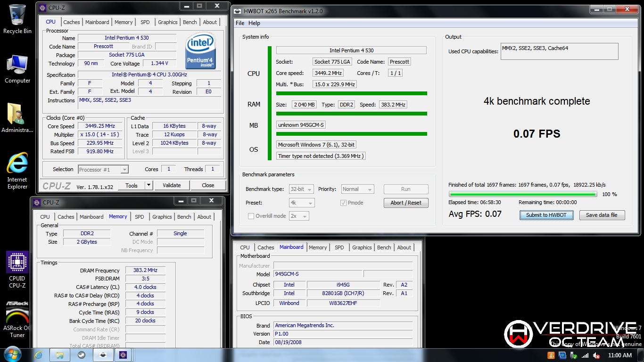The height and width of the screenshot is (362, 644).
Task: Click the Submit to HWBOT button
Action: [546, 215]
